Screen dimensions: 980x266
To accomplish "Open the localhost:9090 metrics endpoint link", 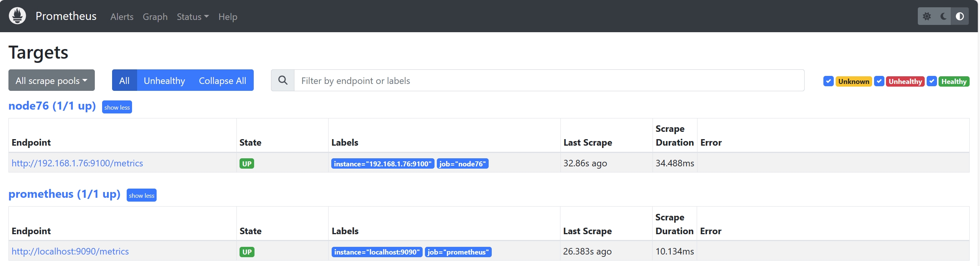I will [70, 251].
